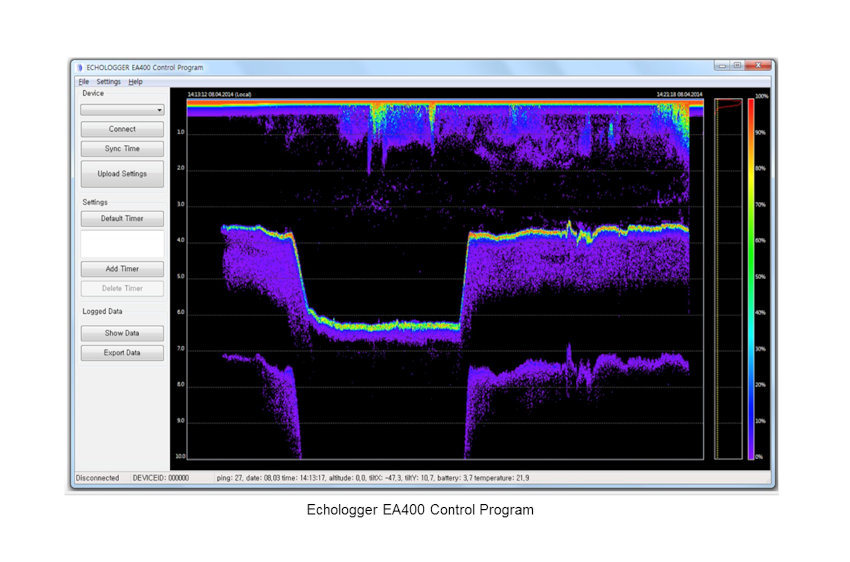
Task: Open the Settings menu
Action: coord(108,82)
